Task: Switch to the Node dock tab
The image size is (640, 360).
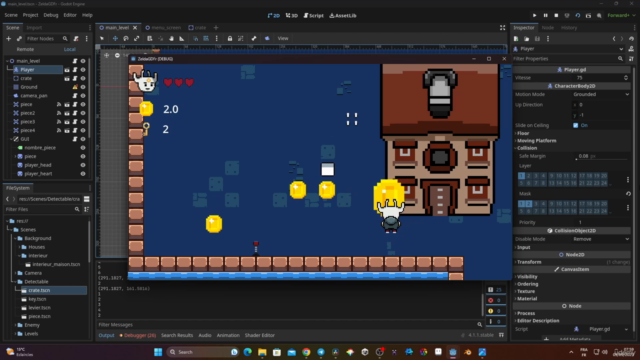Action: pos(547,28)
